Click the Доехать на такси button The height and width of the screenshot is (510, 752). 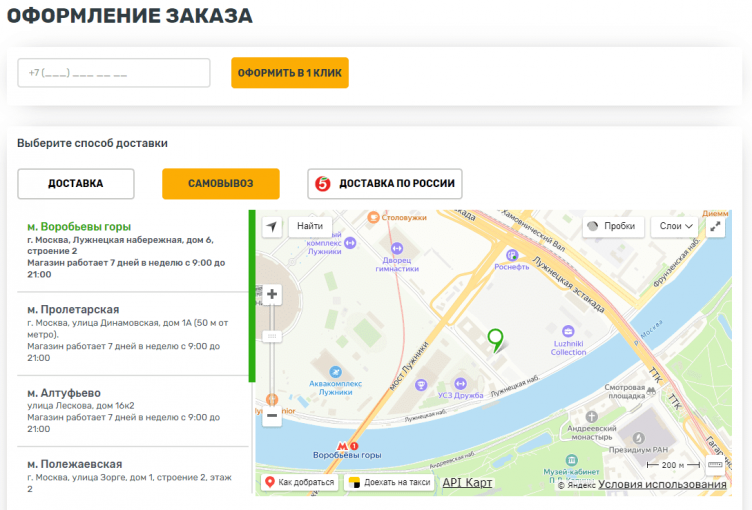[x=389, y=482]
